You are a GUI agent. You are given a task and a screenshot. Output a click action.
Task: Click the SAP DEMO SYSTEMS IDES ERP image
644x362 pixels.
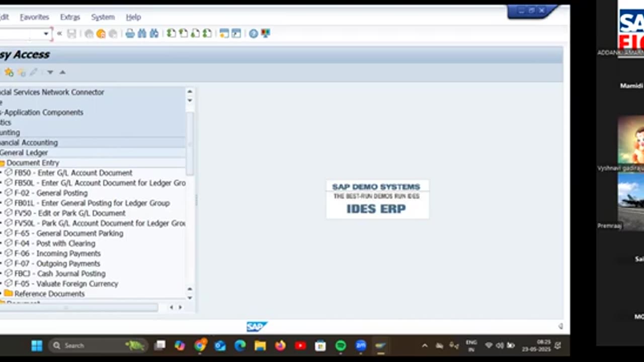point(377,200)
